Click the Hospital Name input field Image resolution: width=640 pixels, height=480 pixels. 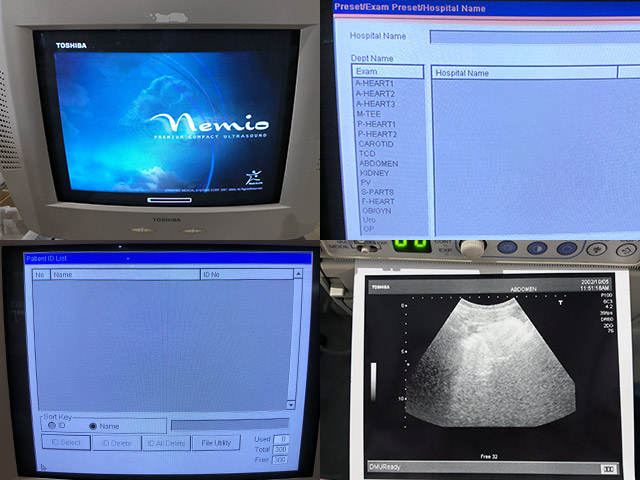coord(535,37)
